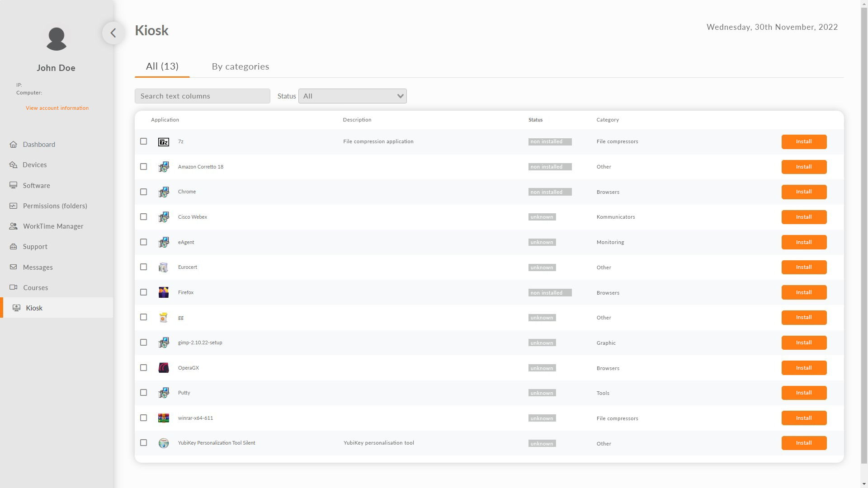Click the Kiosk icon in the sidebar
868x488 pixels.
pyautogui.click(x=16, y=308)
